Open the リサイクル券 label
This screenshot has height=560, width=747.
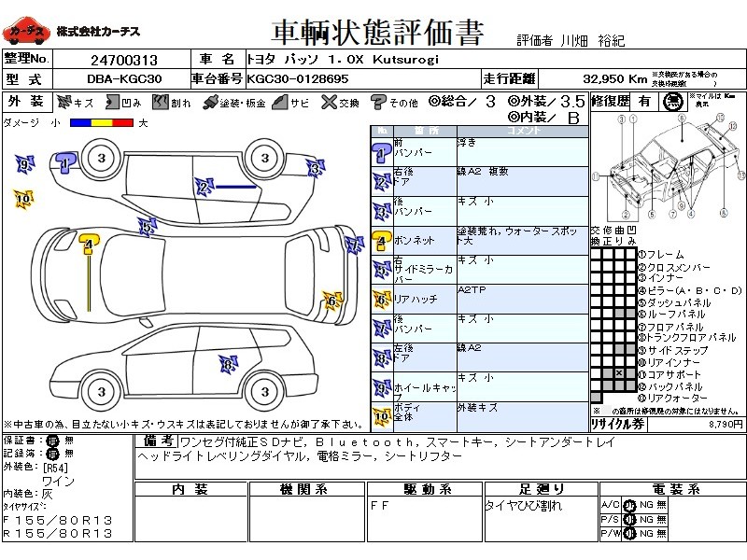click(x=618, y=424)
